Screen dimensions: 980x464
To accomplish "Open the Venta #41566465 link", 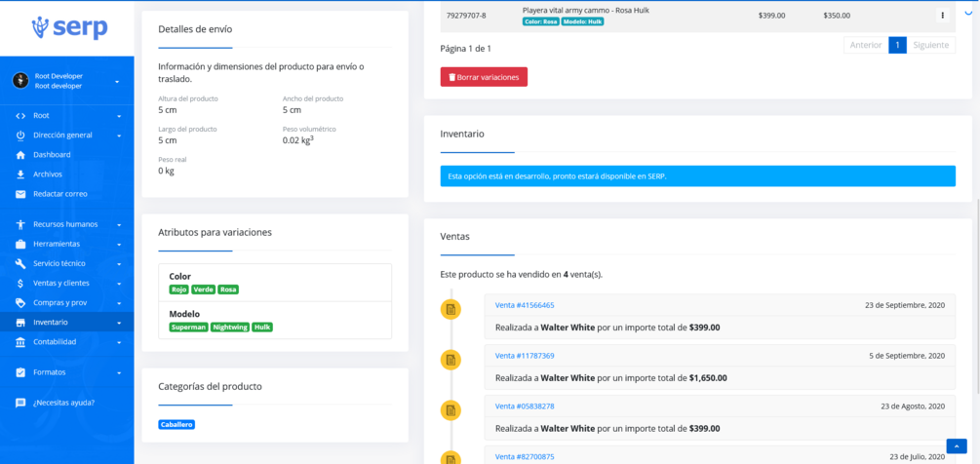I will [x=525, y=305].
